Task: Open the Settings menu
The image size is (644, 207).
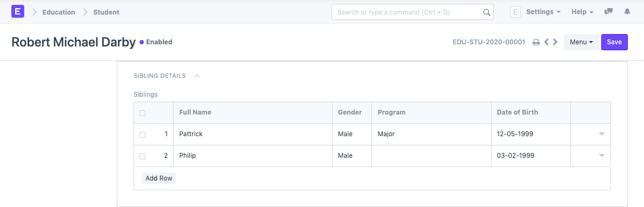Action: pyautogui.click(x=543, y=12)
